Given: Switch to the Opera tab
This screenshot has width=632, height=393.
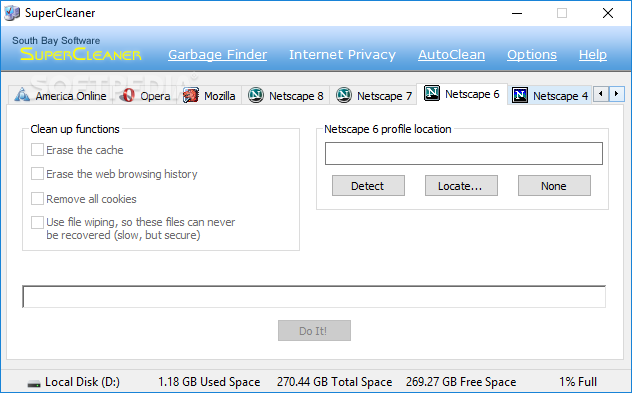Looking at the screenshot, I should tap(145, 96).
